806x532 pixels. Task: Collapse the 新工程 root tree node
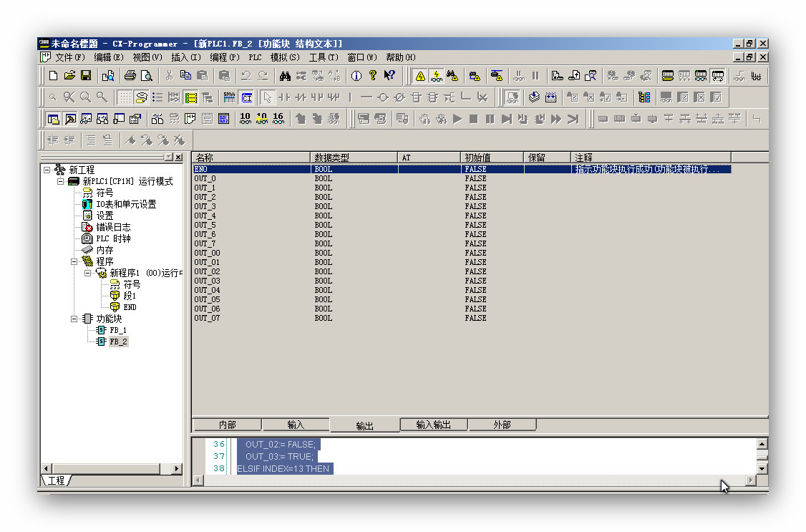coord(47,170)
